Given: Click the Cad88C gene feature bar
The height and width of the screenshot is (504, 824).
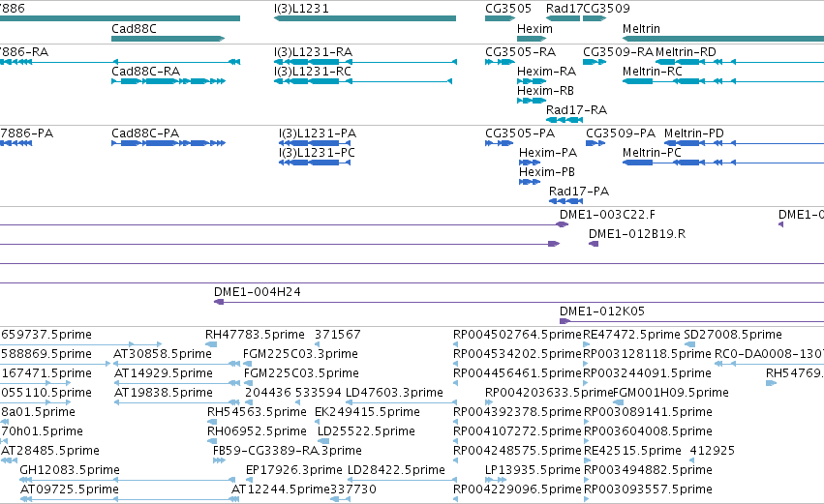Looking at the screenshot, I should pyautogui.click(x=168, y=39).
